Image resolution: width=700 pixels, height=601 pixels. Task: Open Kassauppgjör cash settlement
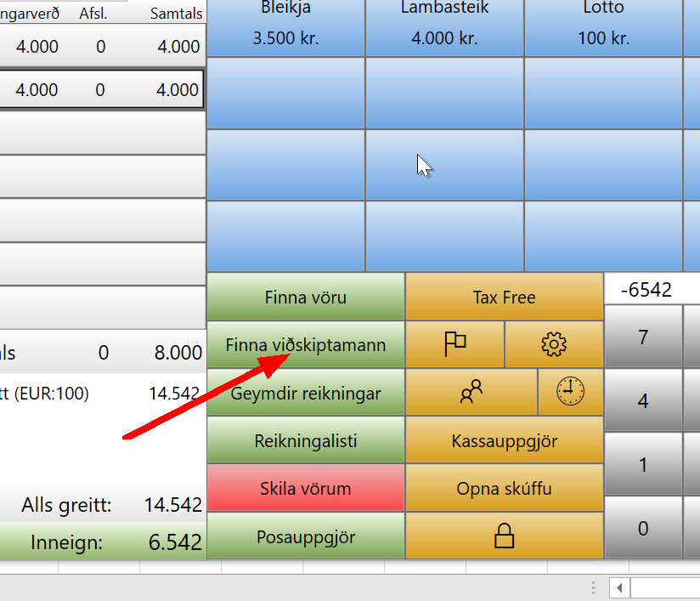[504, 441]
